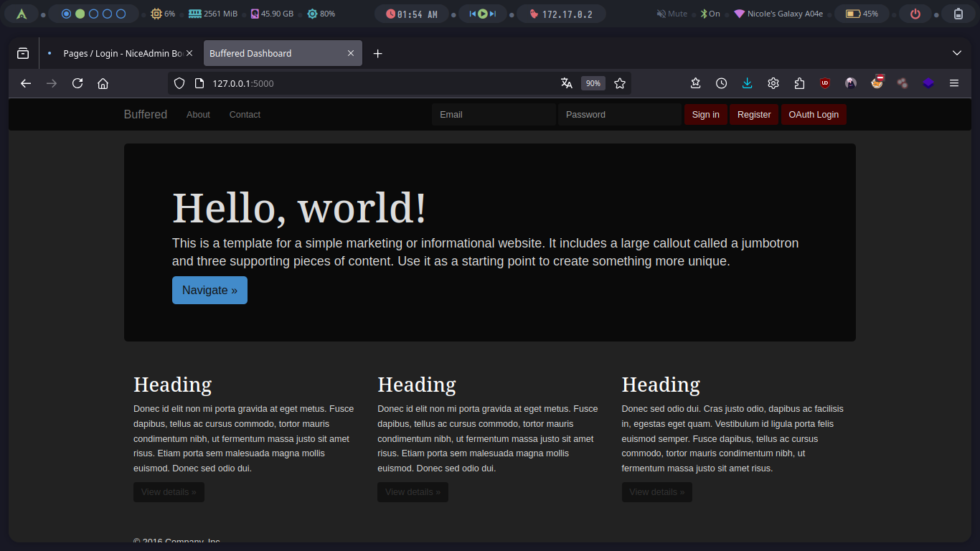Open the Firefox hamburger application menu
This screenshot has height=551, width=980.
click(x=954, y=83)
